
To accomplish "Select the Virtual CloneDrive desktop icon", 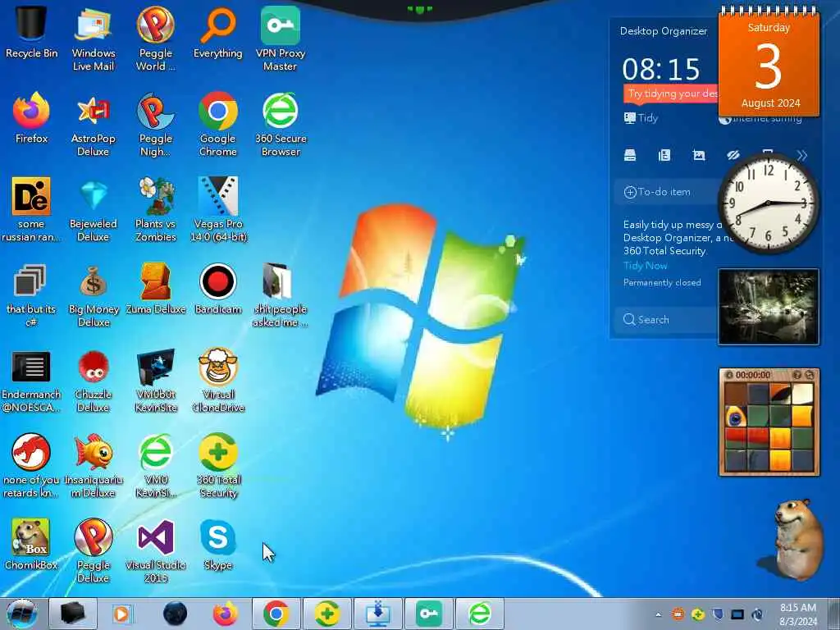I will pos(218,380).
